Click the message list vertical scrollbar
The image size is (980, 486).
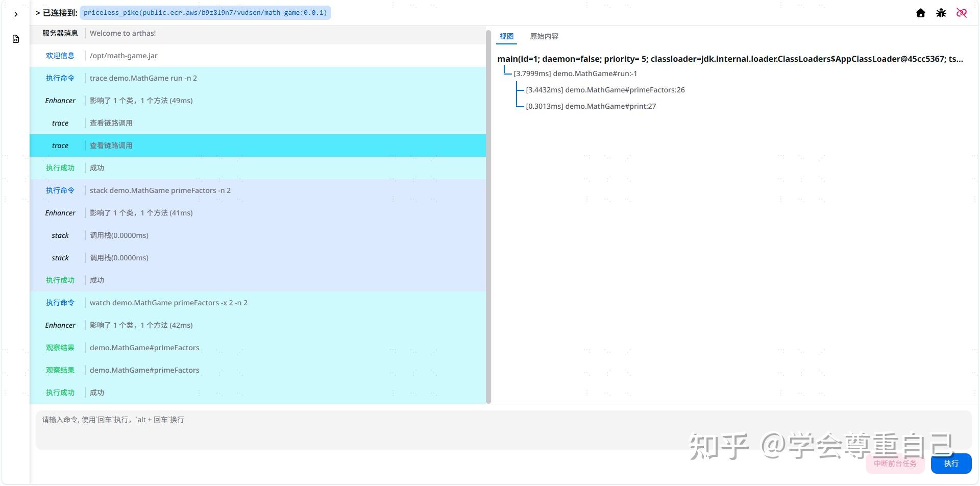point(488,217)
